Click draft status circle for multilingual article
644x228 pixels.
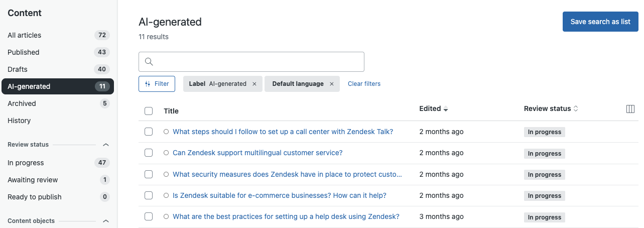click(x=166, y=153)
